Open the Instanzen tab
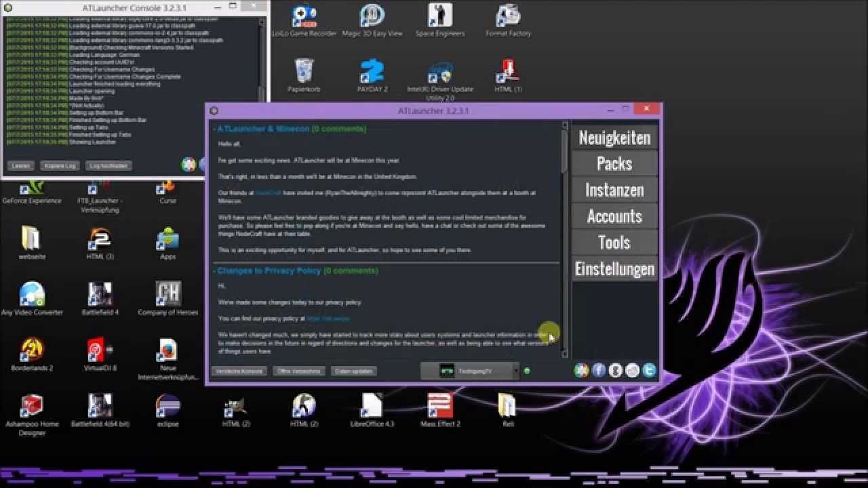868x488 pixels. 614,190
